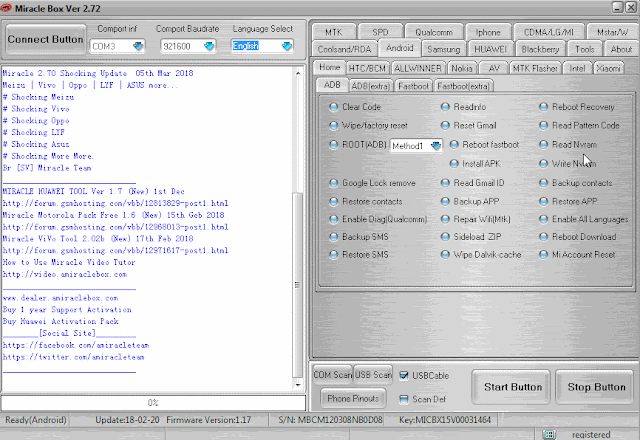Select Backup SMS radio option

(x=333, y=237)
